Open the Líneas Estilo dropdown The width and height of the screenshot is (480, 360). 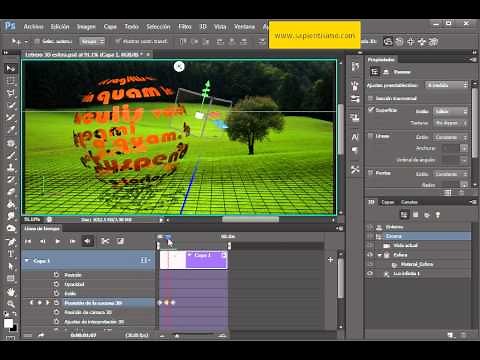[451, 137]
